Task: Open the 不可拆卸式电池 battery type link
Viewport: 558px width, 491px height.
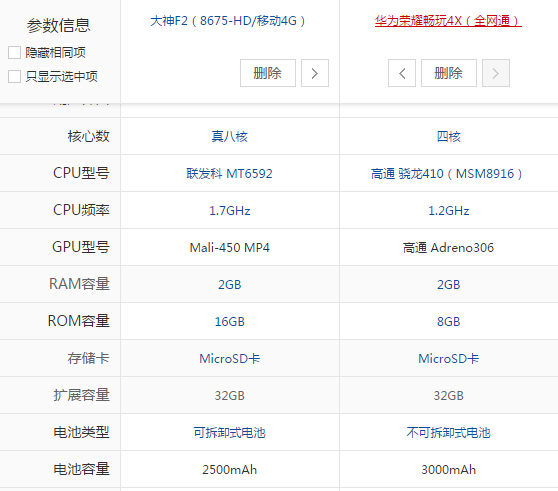Action: point(448,433)
